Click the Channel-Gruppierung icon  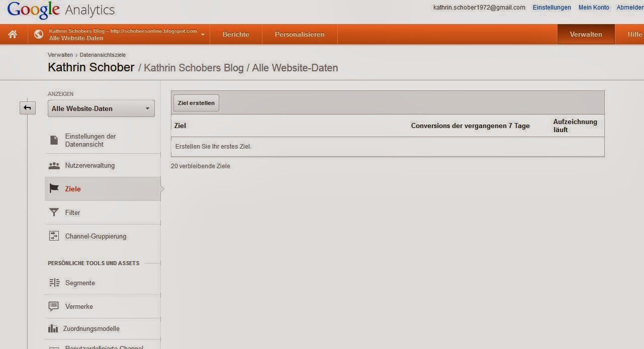click(54, 236)
